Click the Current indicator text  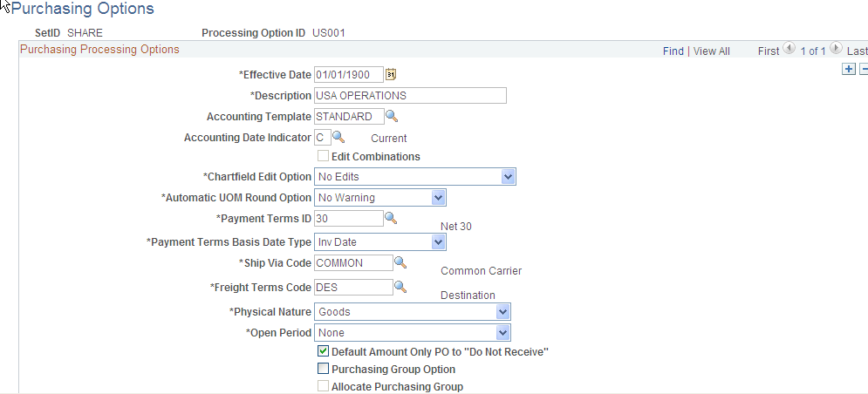click(388, 139)
